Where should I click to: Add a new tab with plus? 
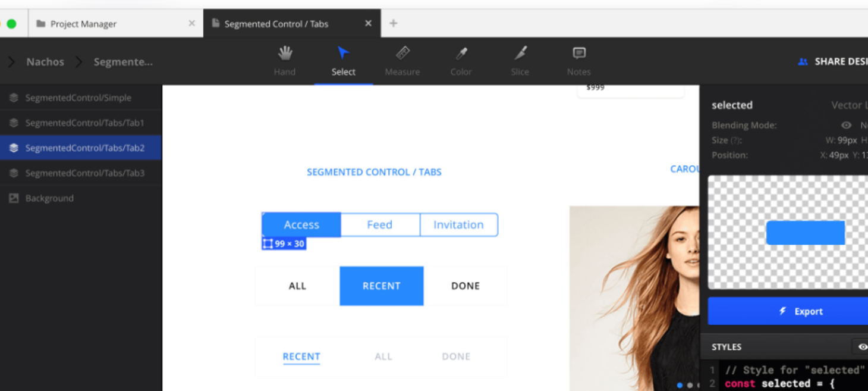(393, 23)
